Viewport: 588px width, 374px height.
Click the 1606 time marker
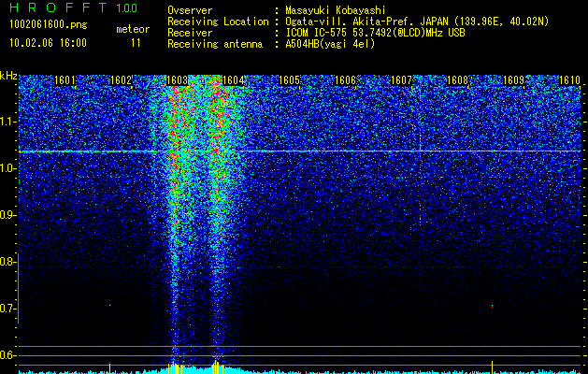click(x=345, y=80)
